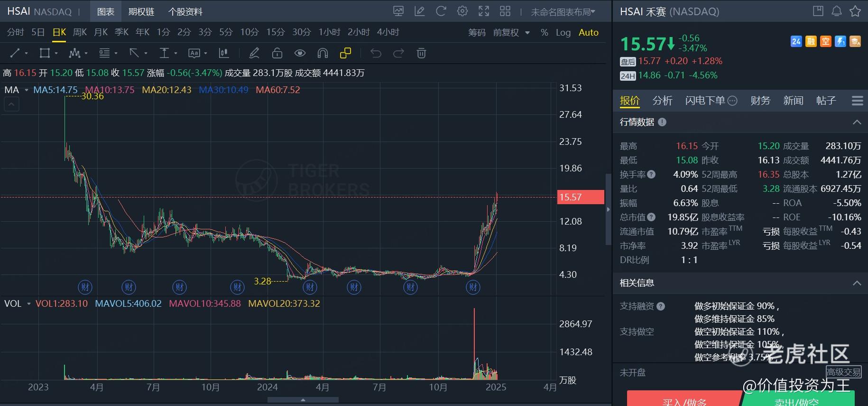Redo the drawing action
Viewport: 868px width, 406px height.
point(398,53)
